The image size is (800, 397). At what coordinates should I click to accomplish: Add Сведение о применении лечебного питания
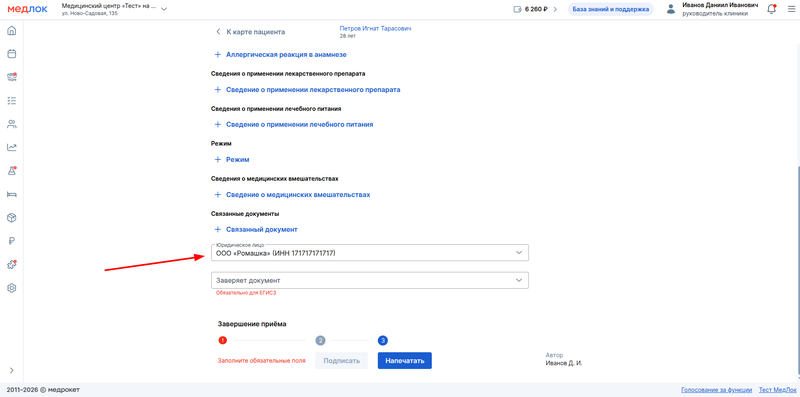[x=293, y=125]
